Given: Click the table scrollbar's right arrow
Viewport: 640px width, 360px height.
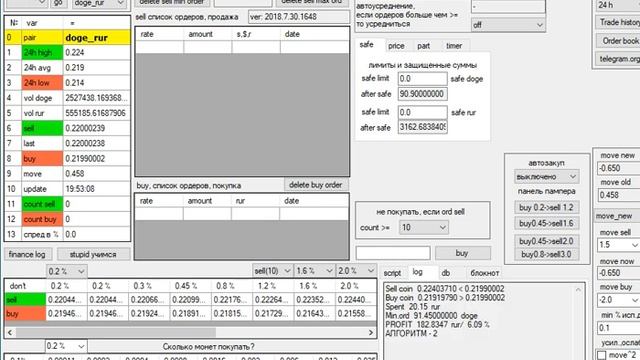Looking at the screenshot, I should [371, 333].
